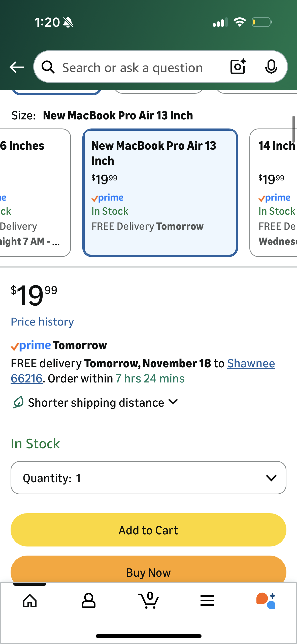Tap the search magnifier icon
The width and height of the screenshot is (297, 644).
tap(48, 67)
